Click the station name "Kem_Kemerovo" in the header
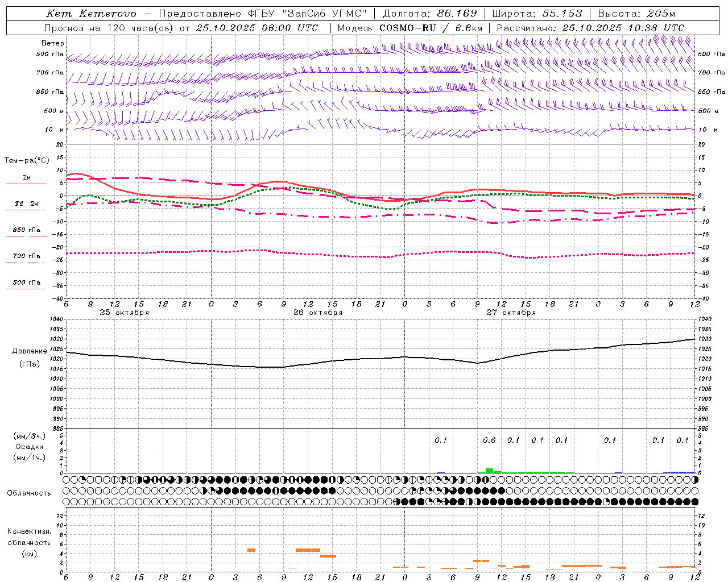This screenshot has height=582, width=728. 92,14
